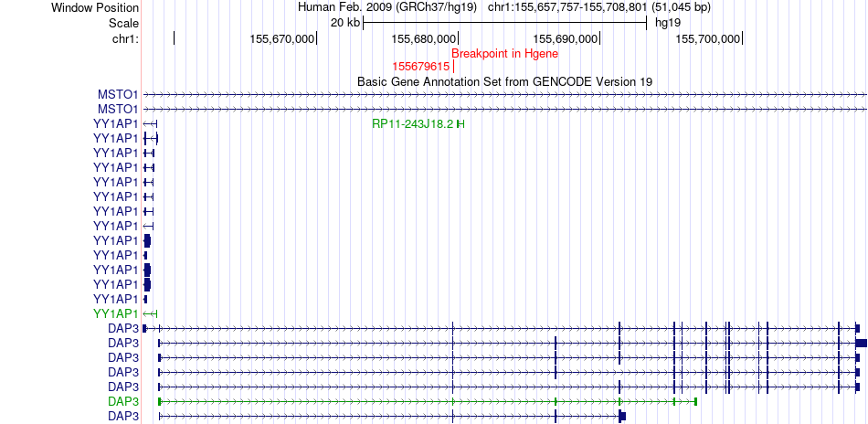Click the 155,690,000 coordinate on the ruler
868x424 pixels.
566,38
